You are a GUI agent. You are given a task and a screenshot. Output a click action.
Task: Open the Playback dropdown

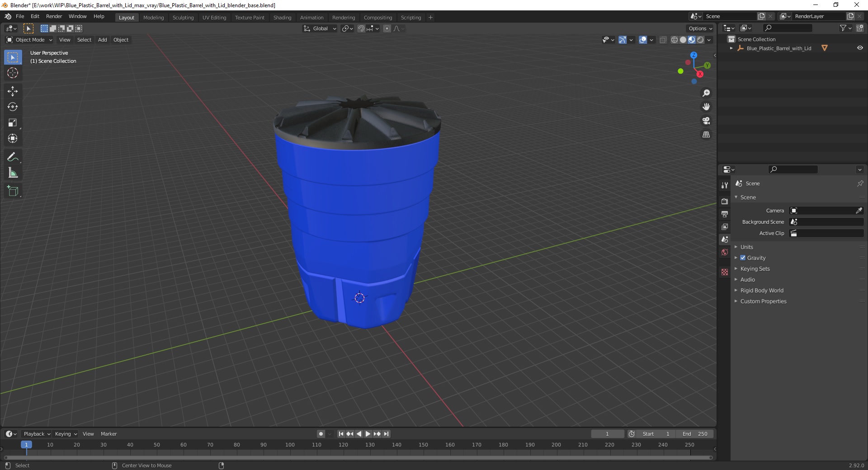[x=37, y=434]
